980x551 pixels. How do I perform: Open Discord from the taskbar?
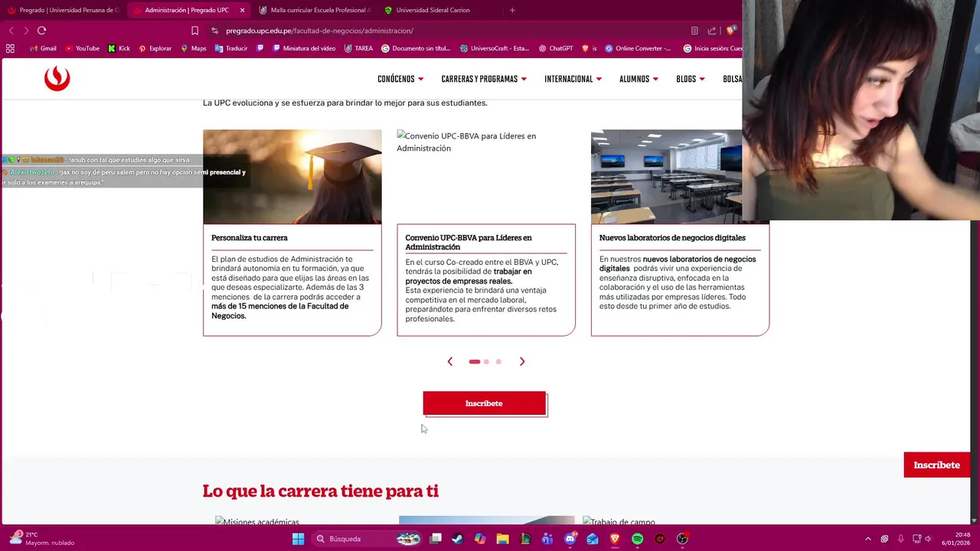(x=570, y=539)
